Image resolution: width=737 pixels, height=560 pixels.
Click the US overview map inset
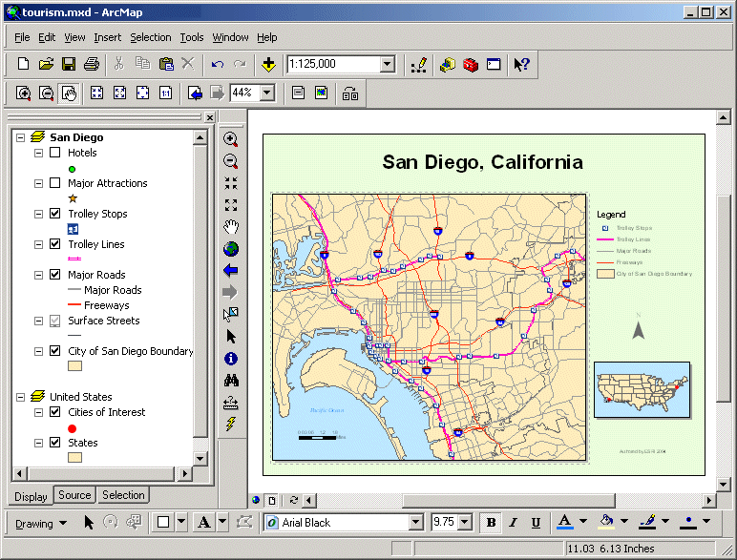point(642,389)
